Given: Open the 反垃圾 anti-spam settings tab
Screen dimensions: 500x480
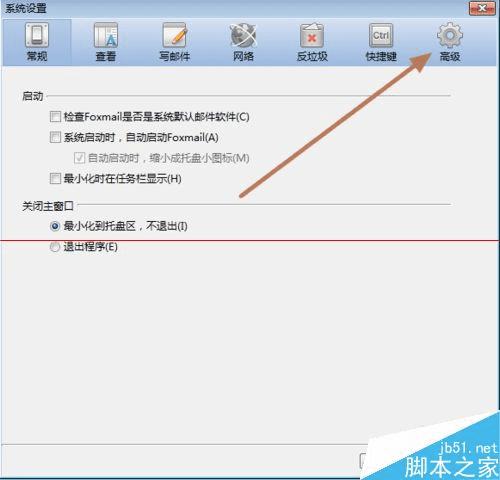Looking at the screenshot, I should tap(312, 42).
